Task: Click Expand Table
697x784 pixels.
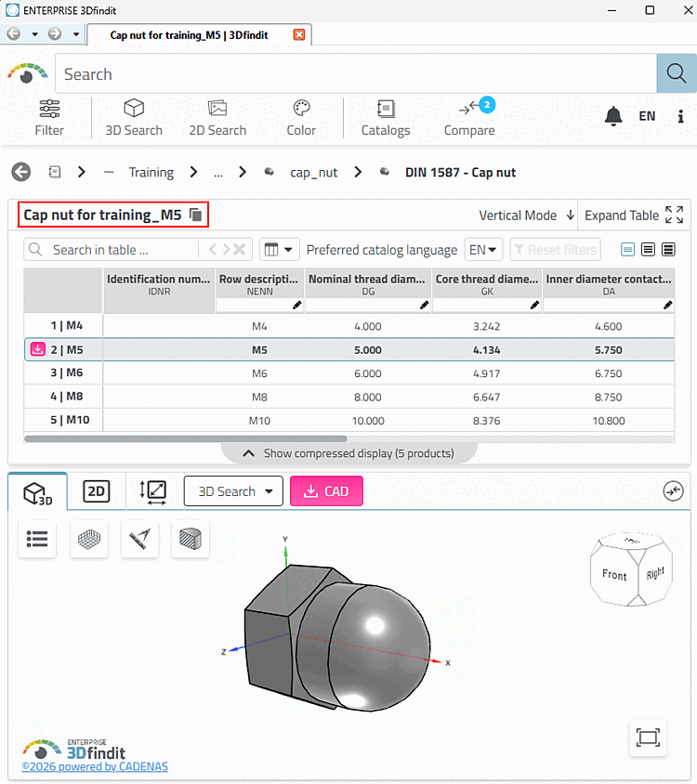Action: coord(634,216)
